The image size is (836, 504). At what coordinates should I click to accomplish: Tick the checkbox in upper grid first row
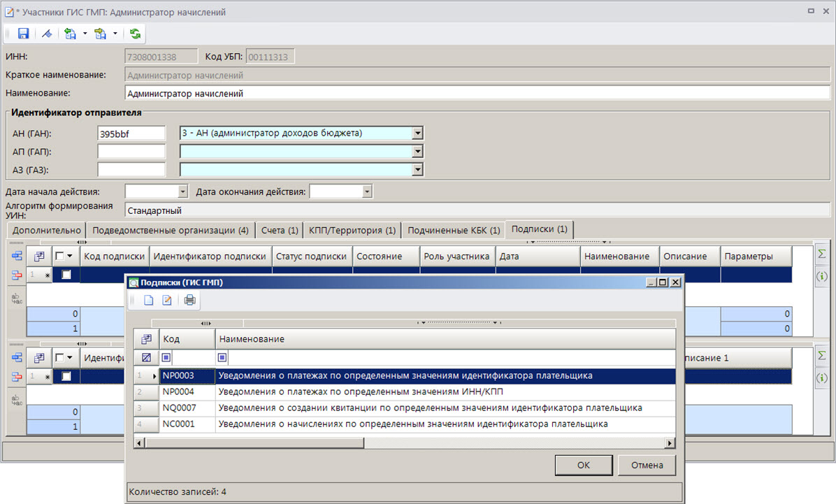(x=66, y=275)
